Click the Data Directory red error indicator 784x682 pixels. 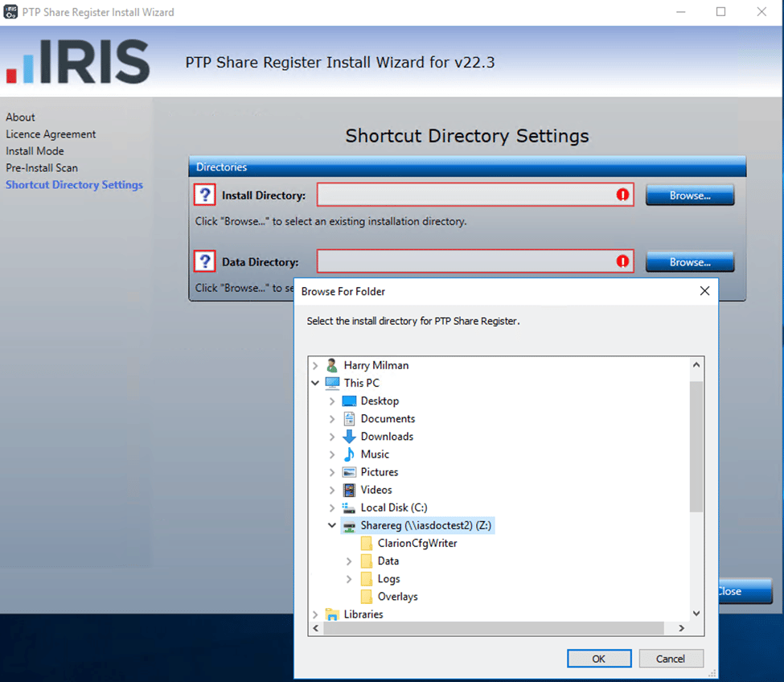click(622, 261)
